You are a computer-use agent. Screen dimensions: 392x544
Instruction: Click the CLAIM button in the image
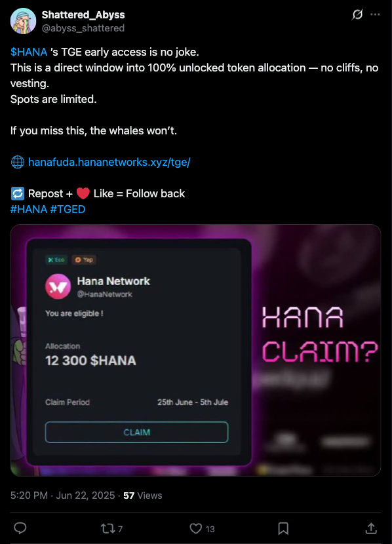tap(137, 433)
